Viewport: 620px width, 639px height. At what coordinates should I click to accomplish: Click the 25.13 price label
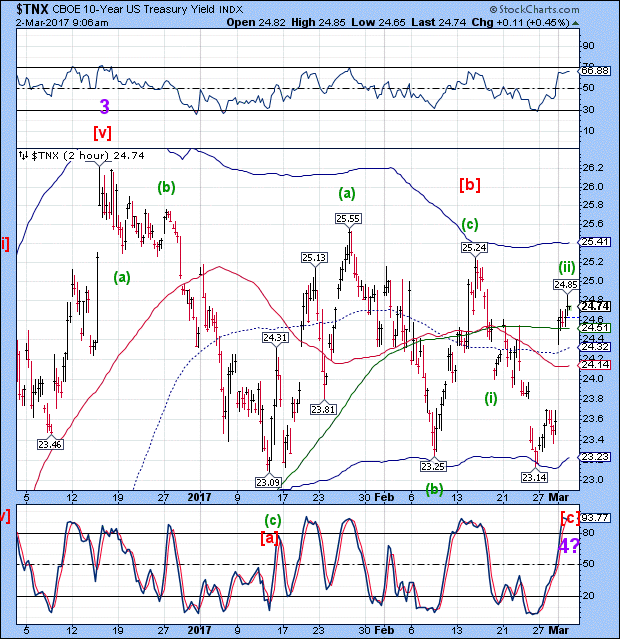click(314, 258)
